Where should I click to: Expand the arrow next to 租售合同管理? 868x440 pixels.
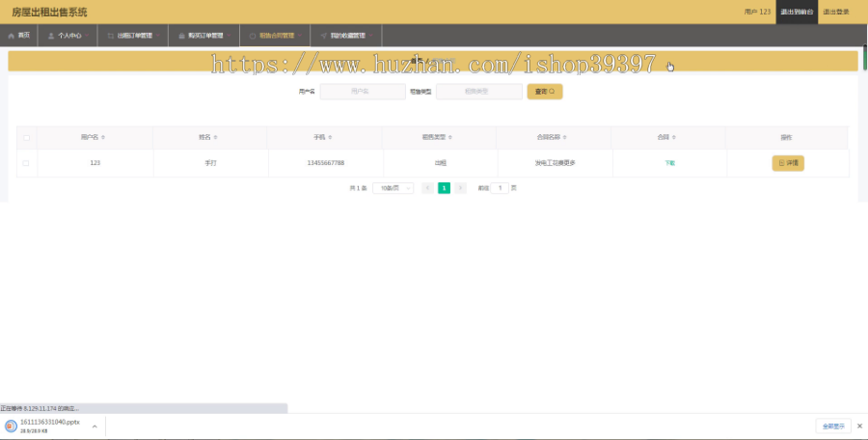tap(300, 36)
